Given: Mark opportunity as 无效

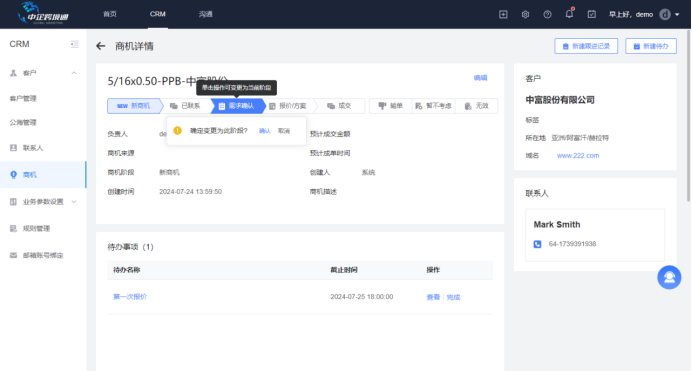Looking at the screenshot, I should pos(477,106).
